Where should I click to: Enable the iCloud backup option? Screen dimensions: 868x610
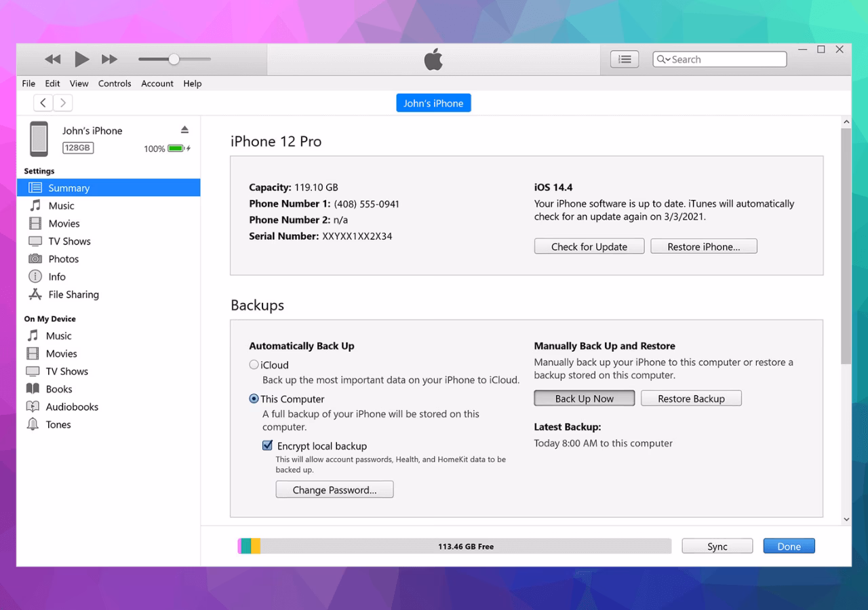tap(254, 365)
